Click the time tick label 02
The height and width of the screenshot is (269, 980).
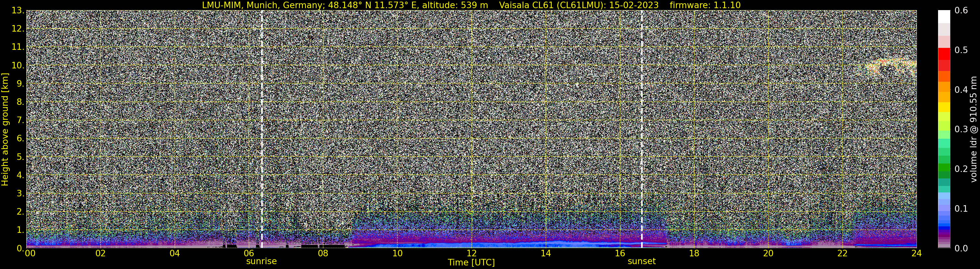100,253
